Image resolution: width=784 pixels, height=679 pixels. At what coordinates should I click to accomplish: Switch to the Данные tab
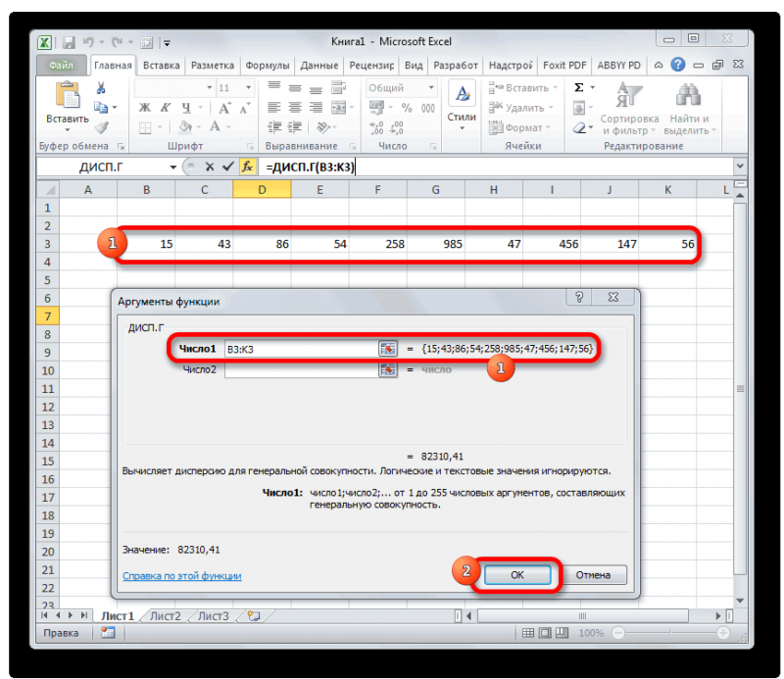[x=319, y=66]
